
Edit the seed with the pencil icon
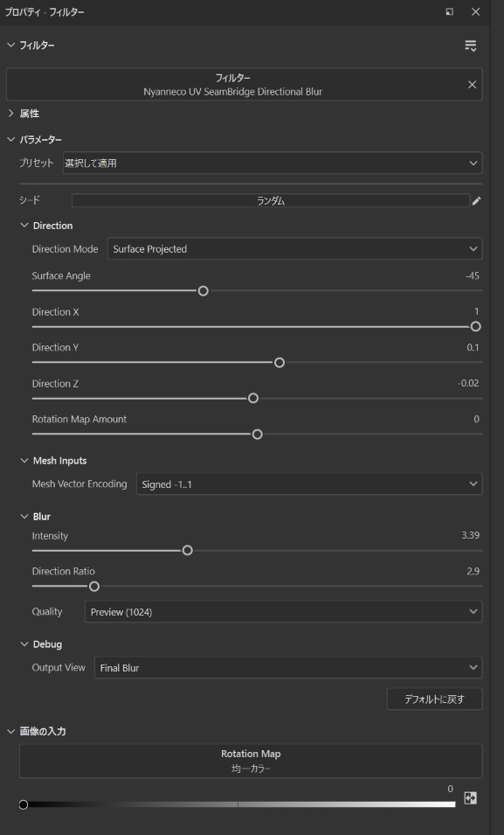[x=476, y=201]
